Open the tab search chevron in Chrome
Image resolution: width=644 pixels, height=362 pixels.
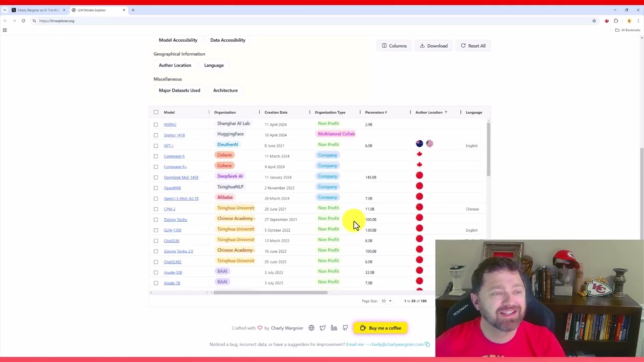tap(5, 10)
